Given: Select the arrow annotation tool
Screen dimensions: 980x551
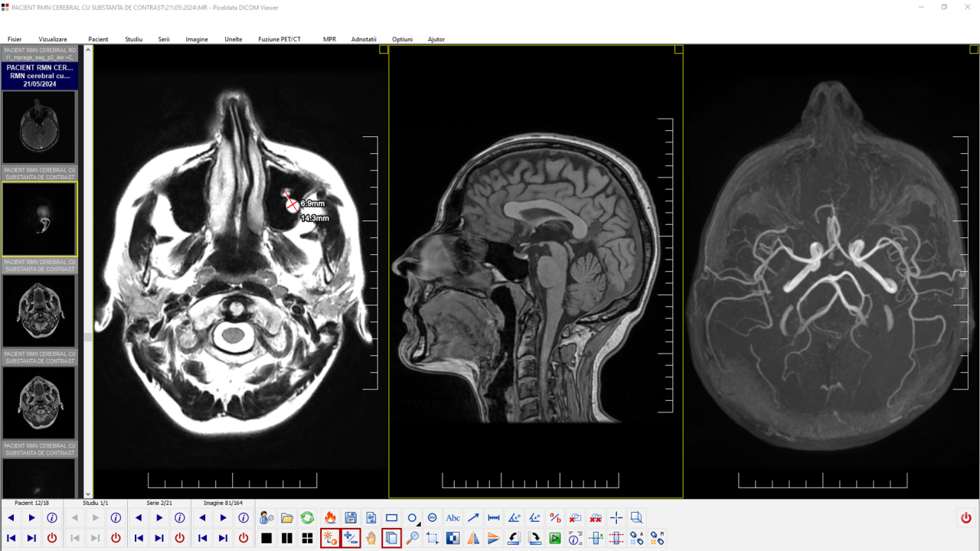Looking at the screenshot, I should [x=473, y=518].
